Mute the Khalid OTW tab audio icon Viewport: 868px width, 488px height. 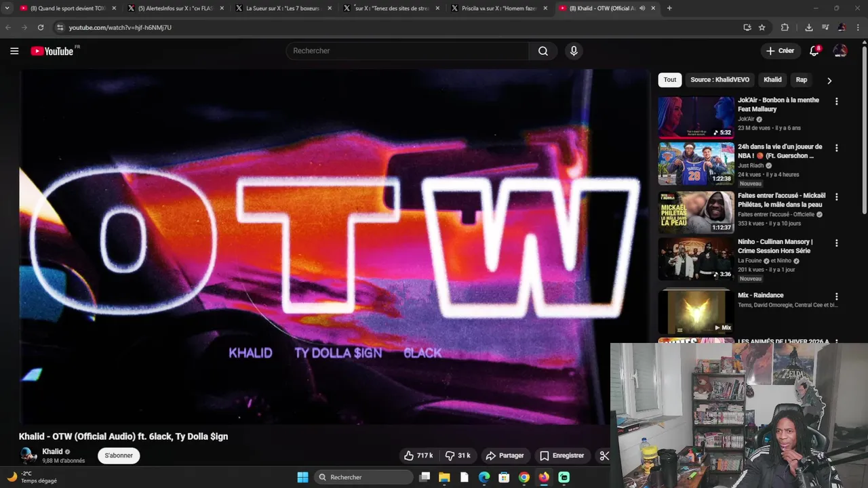click(642, 8)
